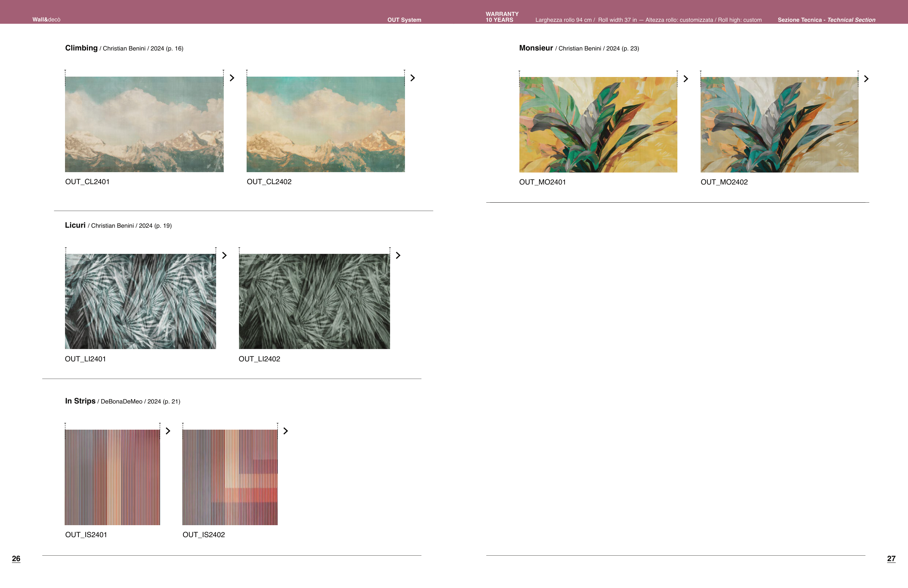908x588 pixels.
Task: Click the Licuri collection heading
Action: point(75,225)
